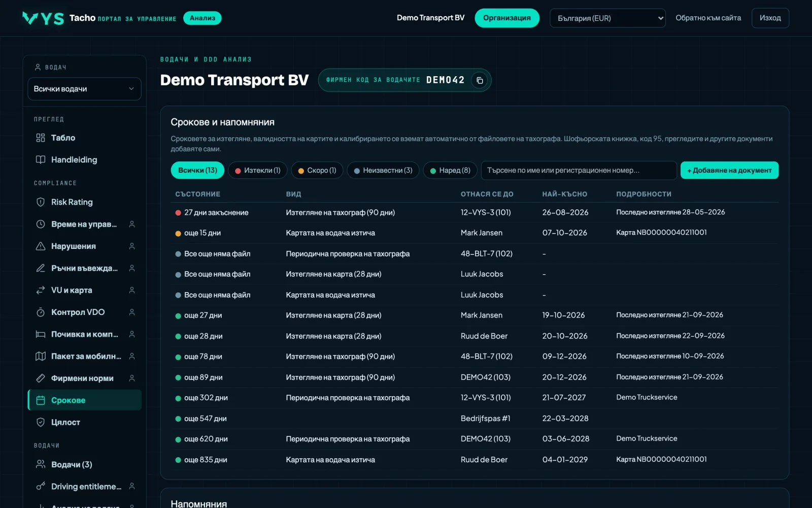
Task: Click the Добавяне на документ button
Action: click(729, 170)
